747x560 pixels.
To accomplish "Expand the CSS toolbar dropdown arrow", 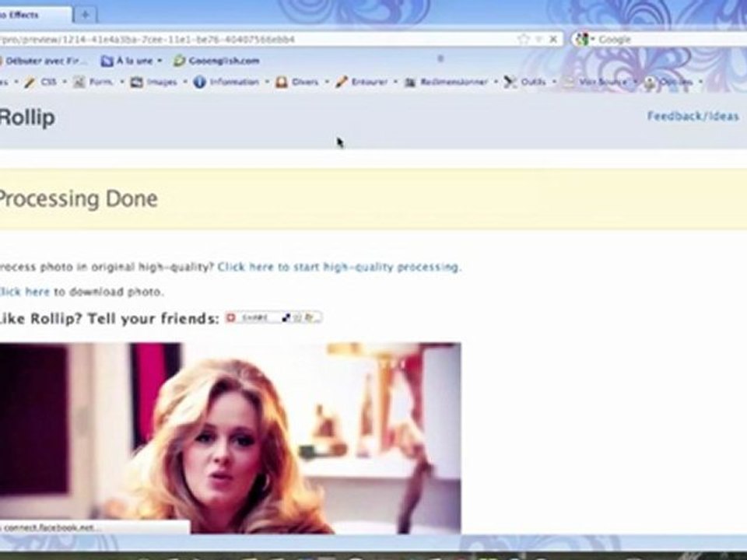I will [65, 82].
